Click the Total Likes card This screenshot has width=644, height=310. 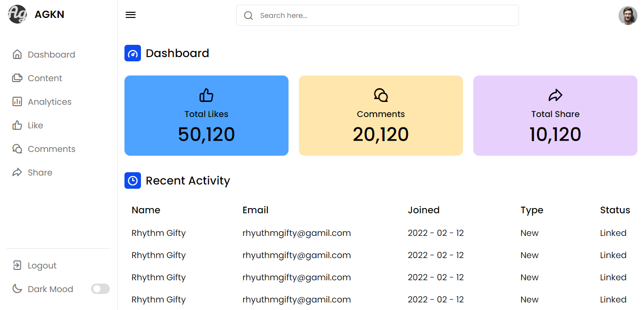tap(206, 115)
